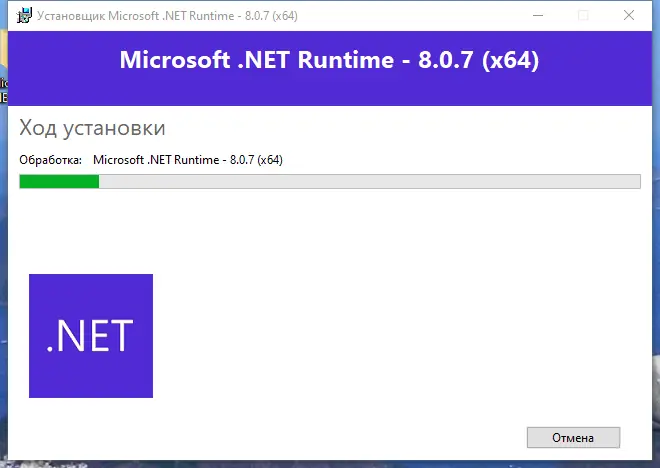Click the 'Ход установки' heading
Screen dimensions: 660x468
pos(92,128)
